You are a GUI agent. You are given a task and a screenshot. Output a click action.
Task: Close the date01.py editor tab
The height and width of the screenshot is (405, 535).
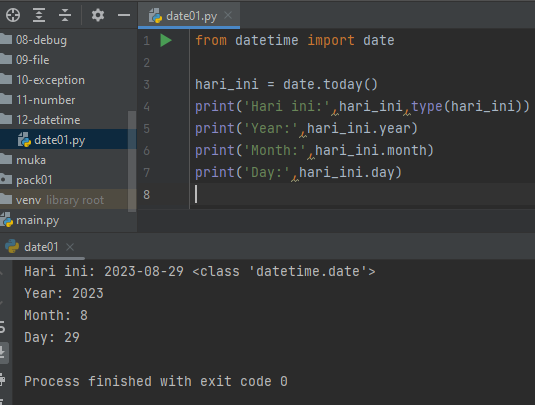[x=228, y=15]
